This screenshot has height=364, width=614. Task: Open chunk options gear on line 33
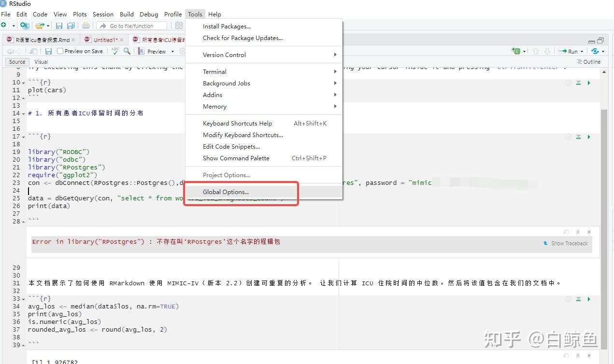[x=568, y=299]
